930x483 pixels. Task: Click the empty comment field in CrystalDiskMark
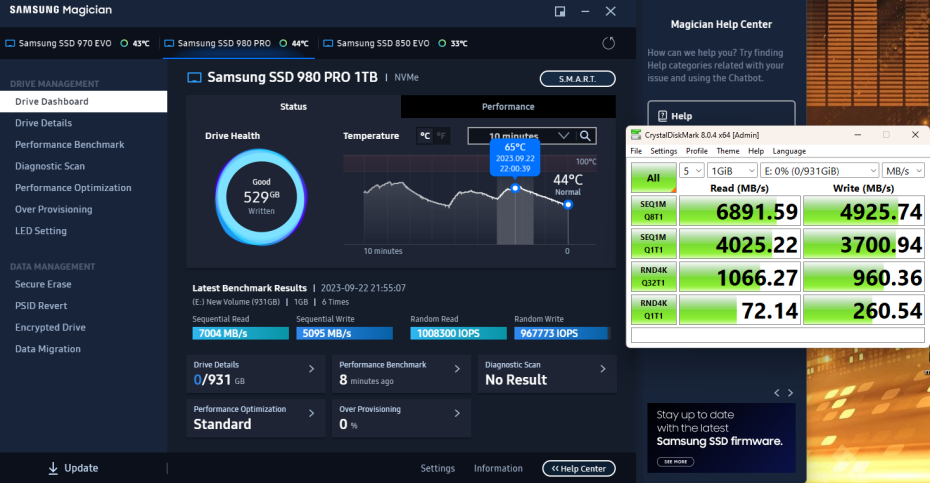click(x=778, y=335)
